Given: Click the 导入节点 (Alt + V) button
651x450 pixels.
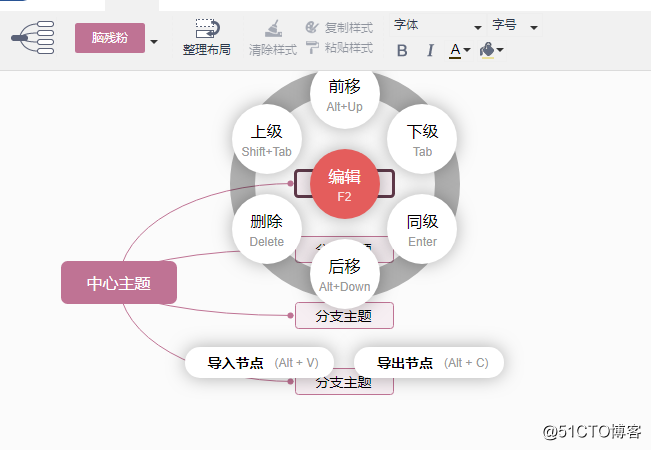Looking at the screenshot, I should tap(259, 363).
